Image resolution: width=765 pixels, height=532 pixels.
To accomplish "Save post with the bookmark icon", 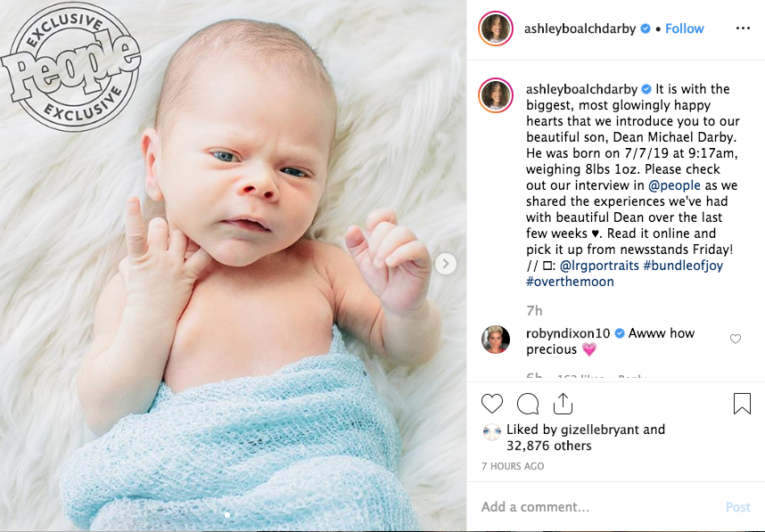I will (742, 404).
